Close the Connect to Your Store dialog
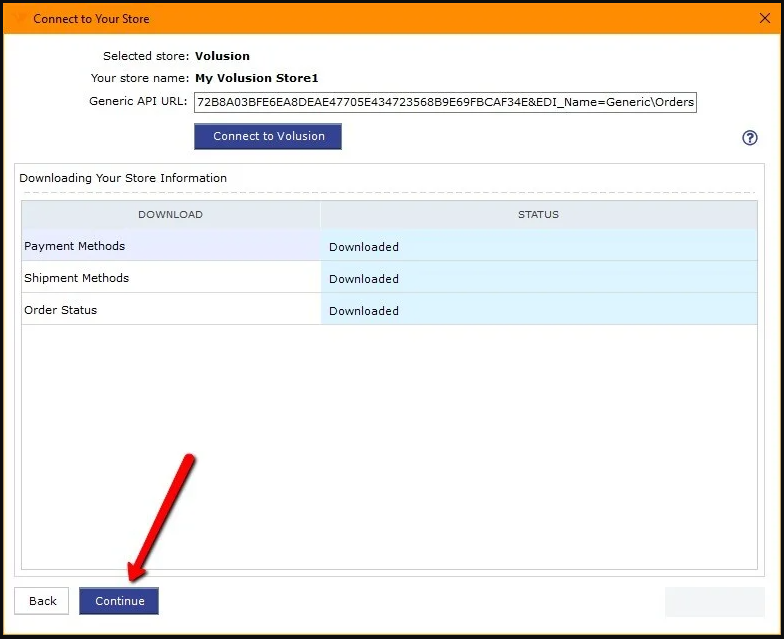 (765, 18)
